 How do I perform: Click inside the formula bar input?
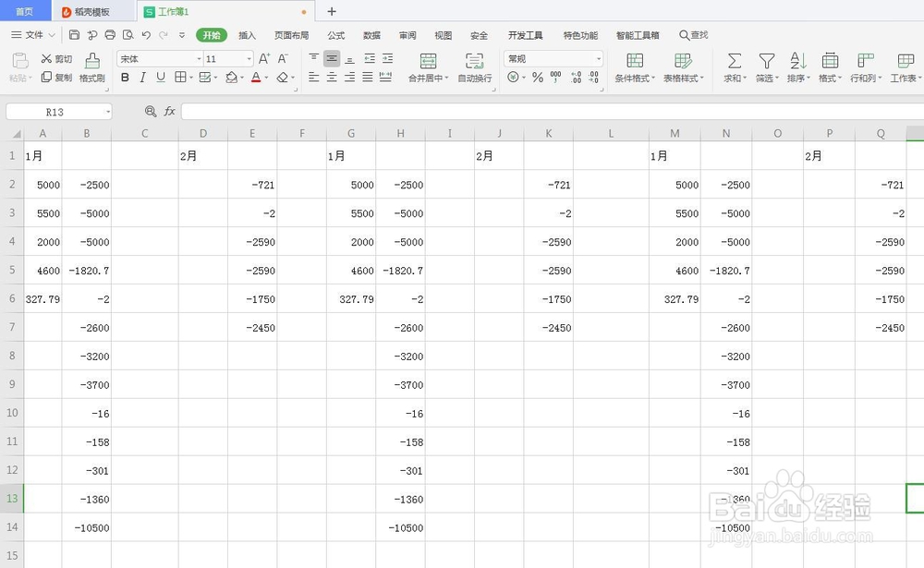552,111
